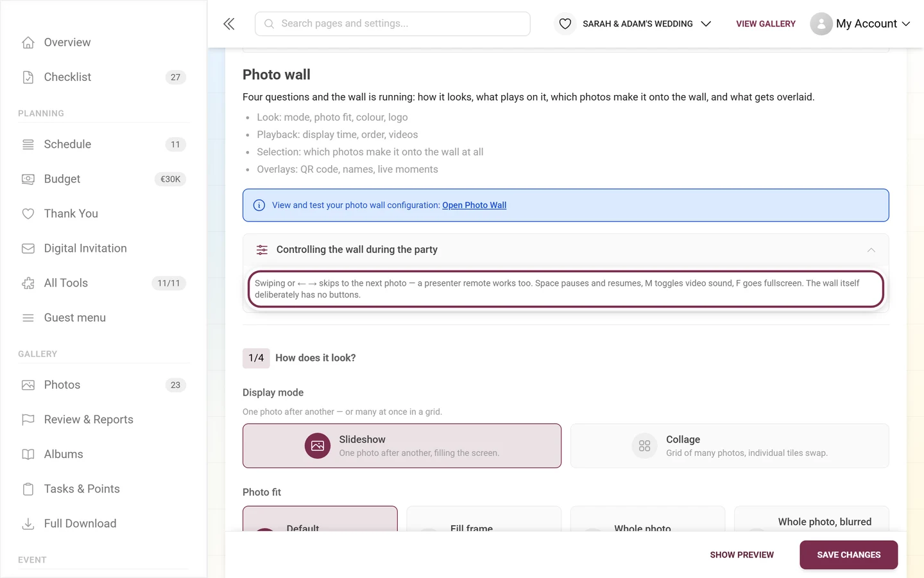Viewport: 924px width, 578px height.
Task: Click 'Overlays: QR code, names, live moments' bullet
Action: 348,170
